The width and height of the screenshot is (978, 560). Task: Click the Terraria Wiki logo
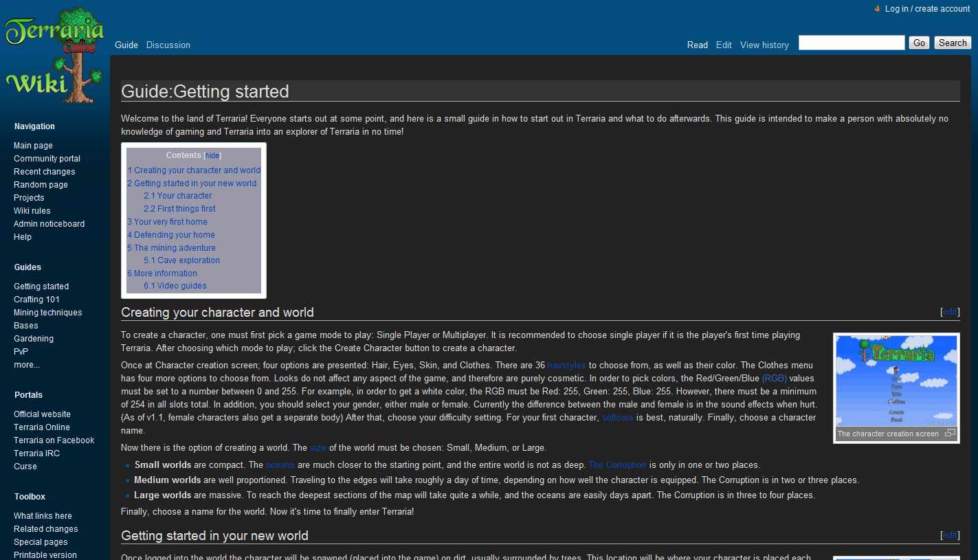(x=55, y=56)
